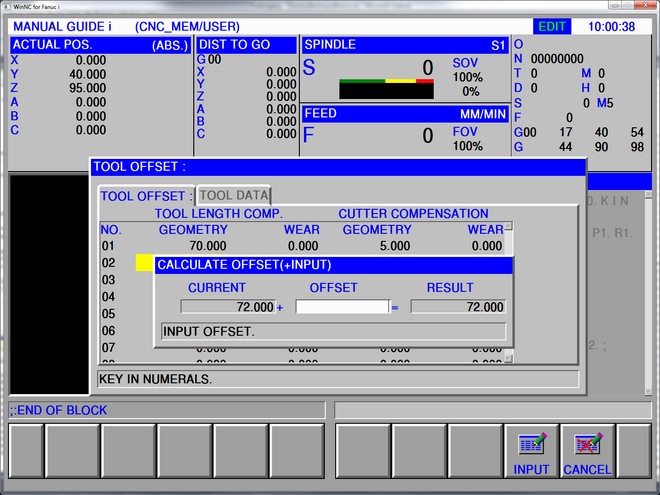Click the rightmost narrow blank softkey
The height and width of the screenshot is (495, 660).
click(x=634, y=450)
